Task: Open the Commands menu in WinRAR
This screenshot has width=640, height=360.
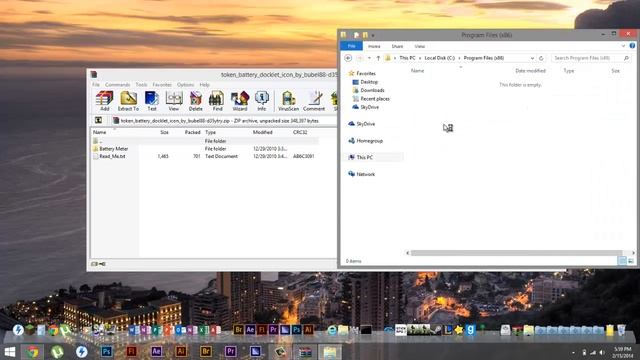Action: (118, 84)
